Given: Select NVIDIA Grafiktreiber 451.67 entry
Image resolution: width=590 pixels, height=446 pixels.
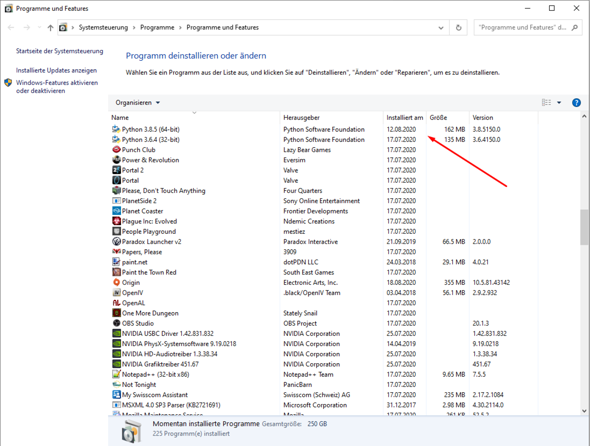Looking at the screenshot, I should [160, 364].
